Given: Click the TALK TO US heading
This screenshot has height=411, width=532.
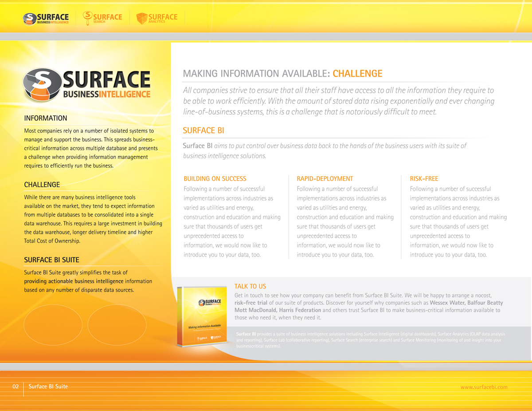Looking at the screenshot, I should [x=250, y=286].
